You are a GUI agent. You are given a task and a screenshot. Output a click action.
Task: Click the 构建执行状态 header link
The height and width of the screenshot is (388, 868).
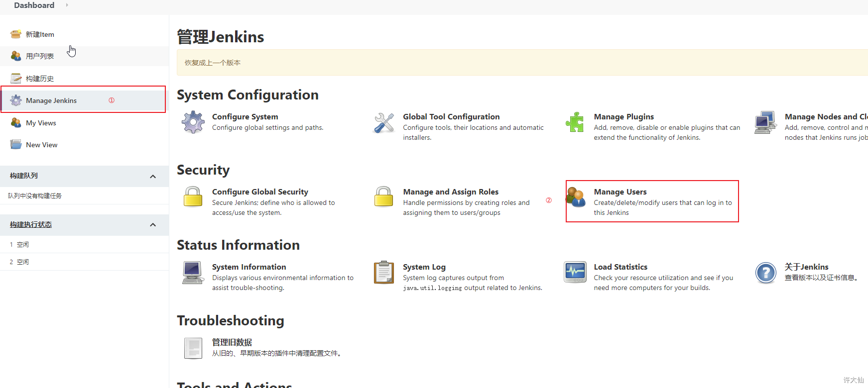coord(31,225)
